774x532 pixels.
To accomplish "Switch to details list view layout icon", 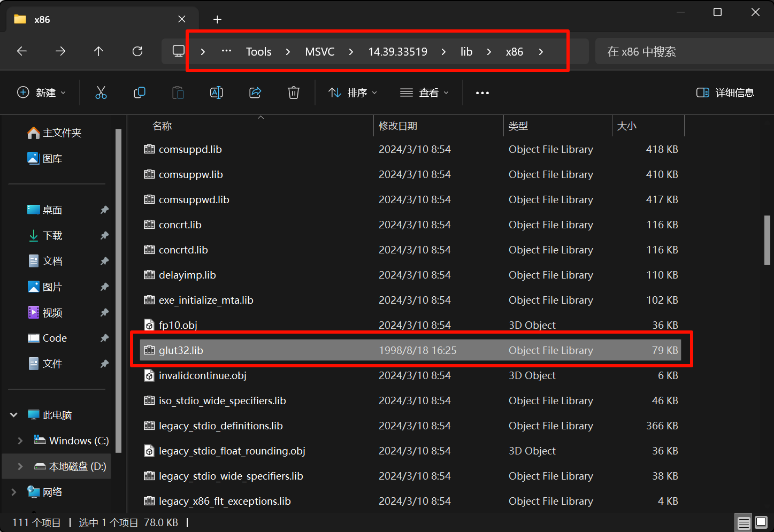I will click(x=744, y=523).
